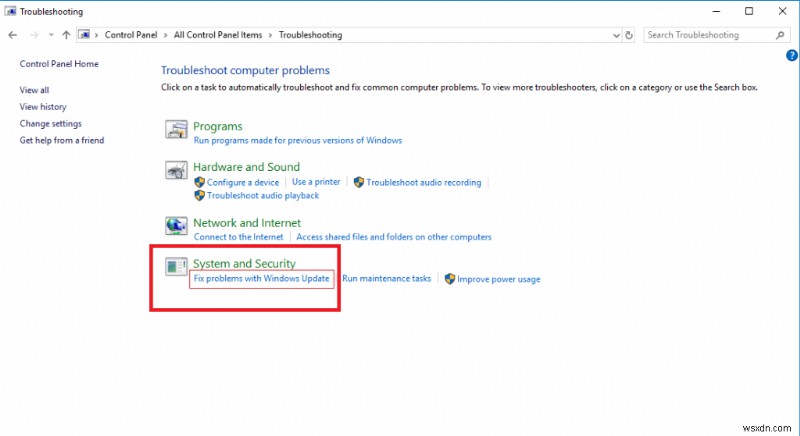Click Fix problems with Windows Update
Image resolution: width=800 pixels, height=436 pixels.
[261, 278]
